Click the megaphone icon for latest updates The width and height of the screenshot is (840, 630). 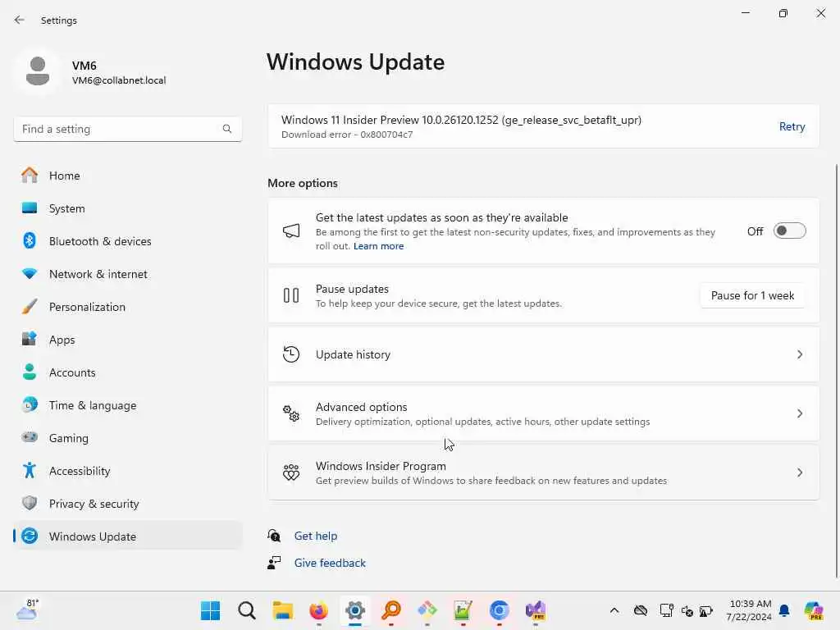tap(291, 231)
